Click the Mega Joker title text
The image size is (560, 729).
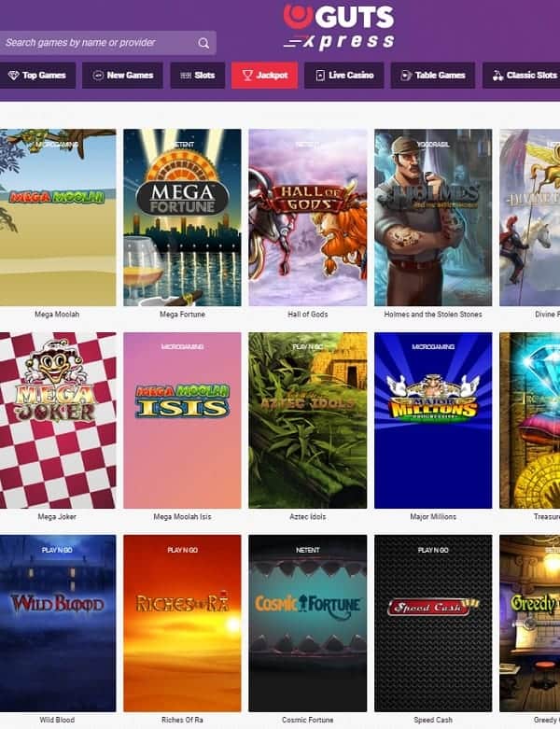[57, 516]
